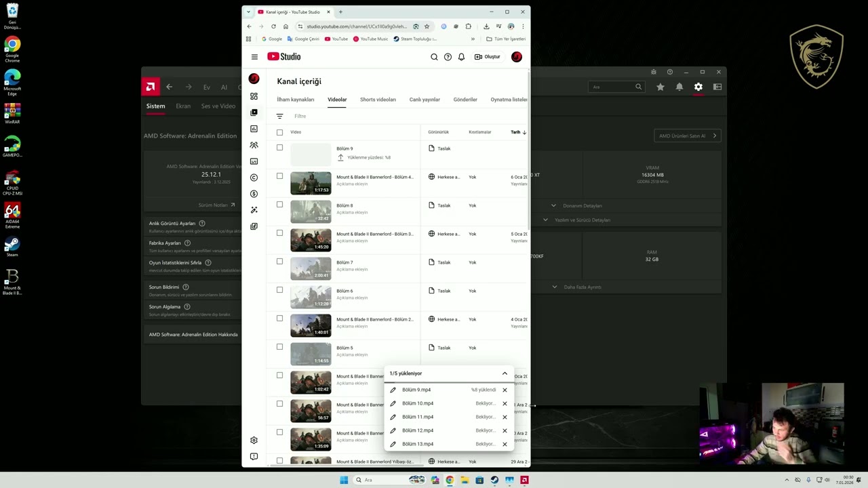Image resolution: width=868 pixels, height=488 pixels.
Task: Click the Chrome address bar URL
Action: click(x=356, y=26)
